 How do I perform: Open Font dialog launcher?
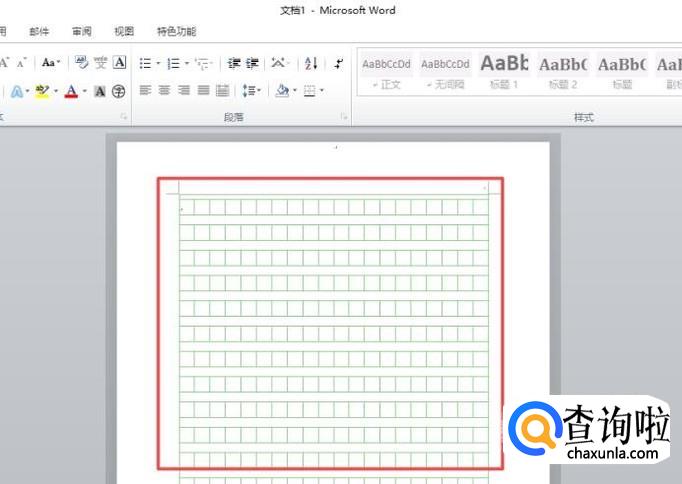click(x=124, y=117)
